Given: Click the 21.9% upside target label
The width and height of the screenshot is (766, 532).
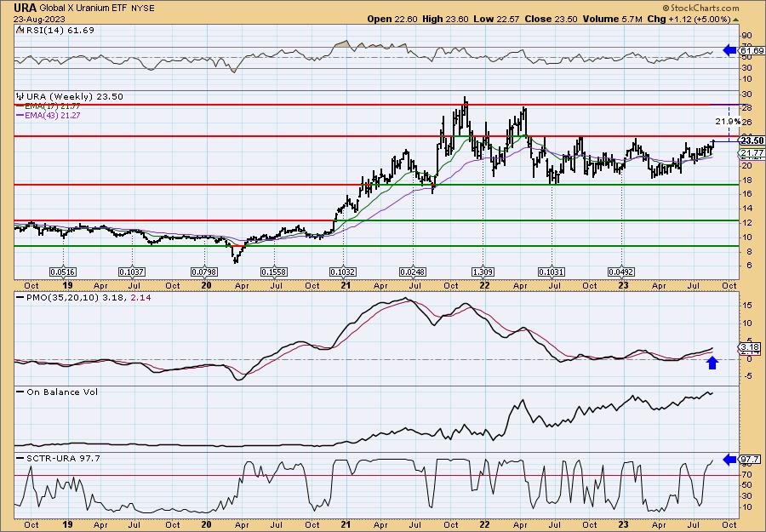Looking at the screenshot, I should 730,121.
